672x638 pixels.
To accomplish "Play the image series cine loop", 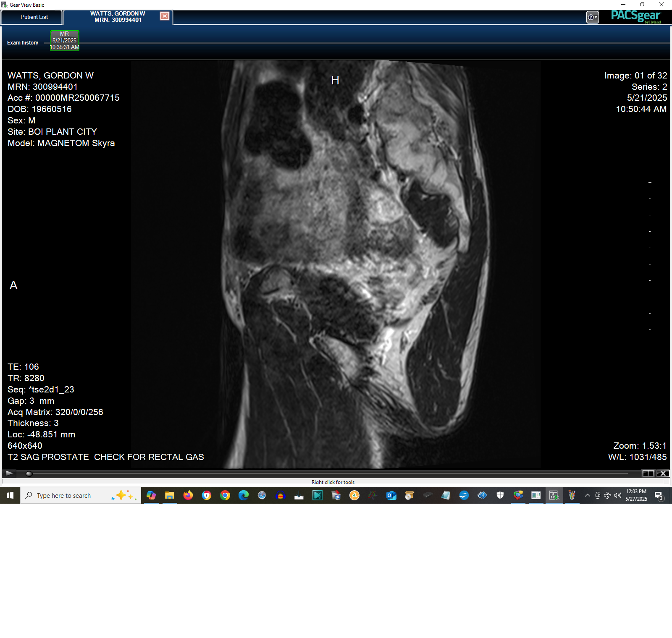I will point(9,473).
